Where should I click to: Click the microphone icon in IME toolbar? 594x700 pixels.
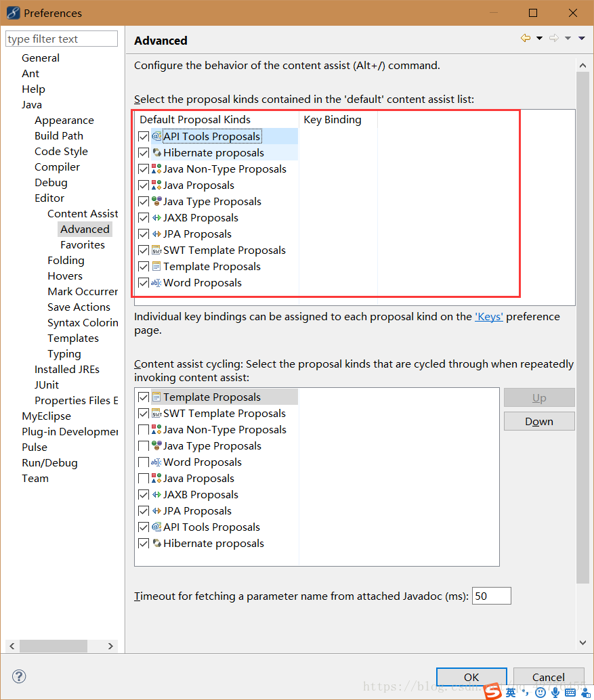555,692
